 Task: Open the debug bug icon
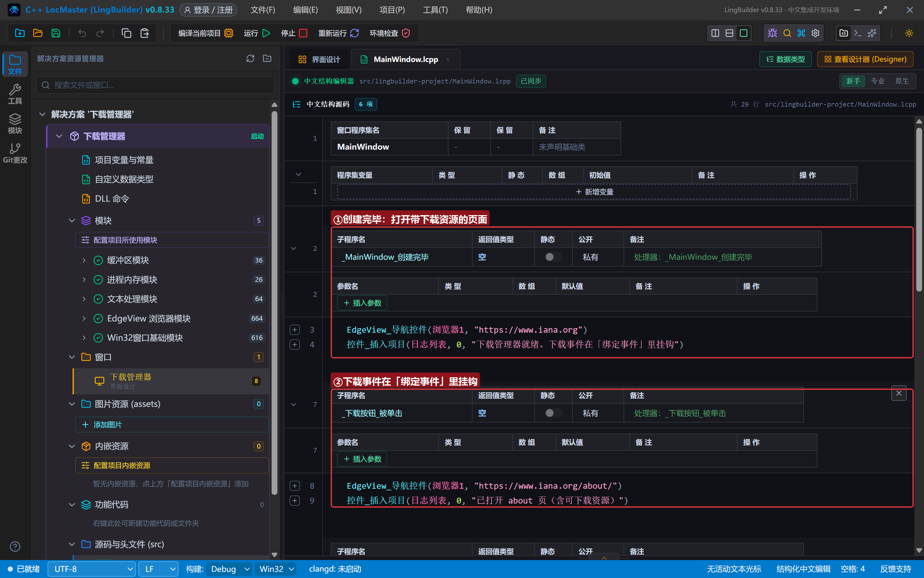click(772, 33)
